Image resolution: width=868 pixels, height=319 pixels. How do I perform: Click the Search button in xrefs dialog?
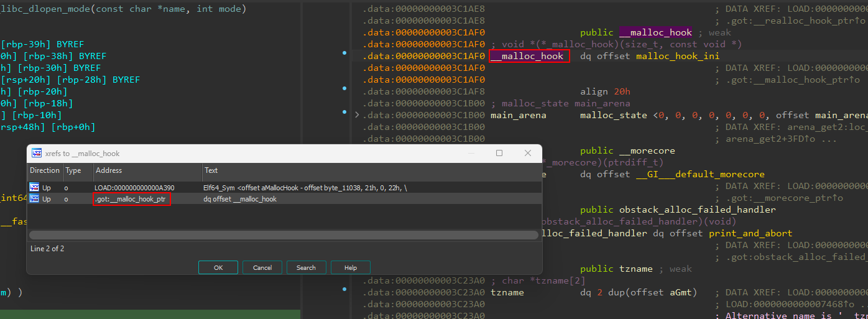tap(306, 267)
